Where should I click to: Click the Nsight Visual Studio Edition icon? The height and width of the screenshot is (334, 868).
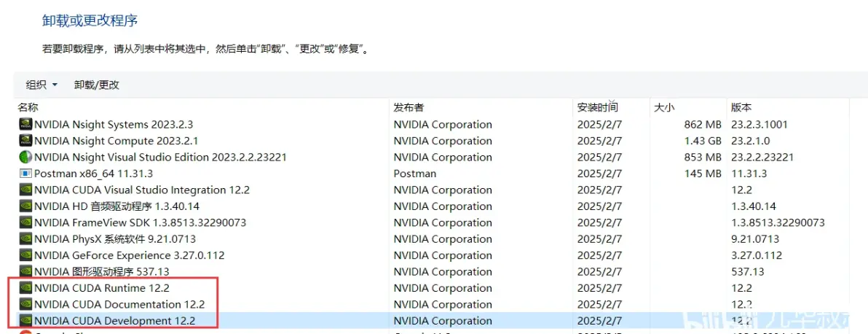pos(25,157)
